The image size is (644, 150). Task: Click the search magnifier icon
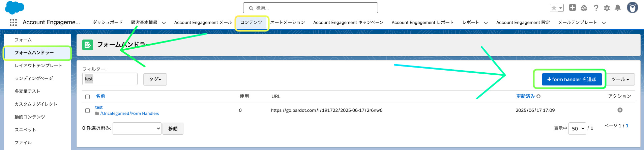coord(251,8)
